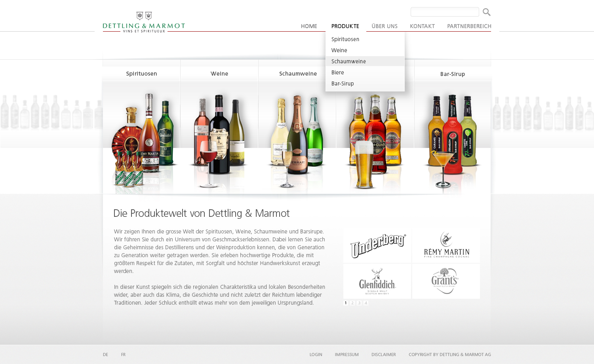Click the Bar-Sirup bottles image
Image resolution: width=594 pixels, height=364 pixels.
(452, 138)
